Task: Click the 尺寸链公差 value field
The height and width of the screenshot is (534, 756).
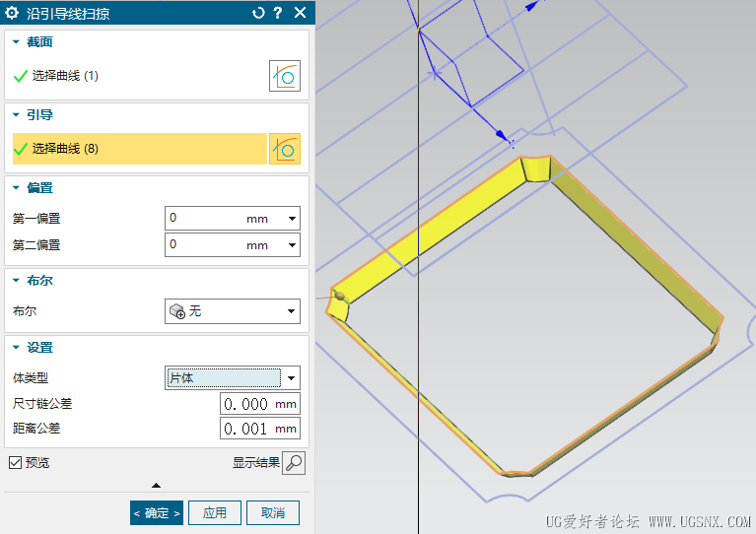Action: (x=260, y=404)
